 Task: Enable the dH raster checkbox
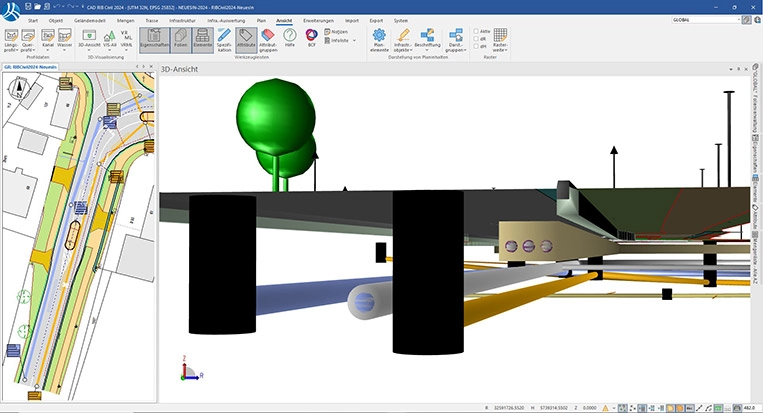coord(476,46)
